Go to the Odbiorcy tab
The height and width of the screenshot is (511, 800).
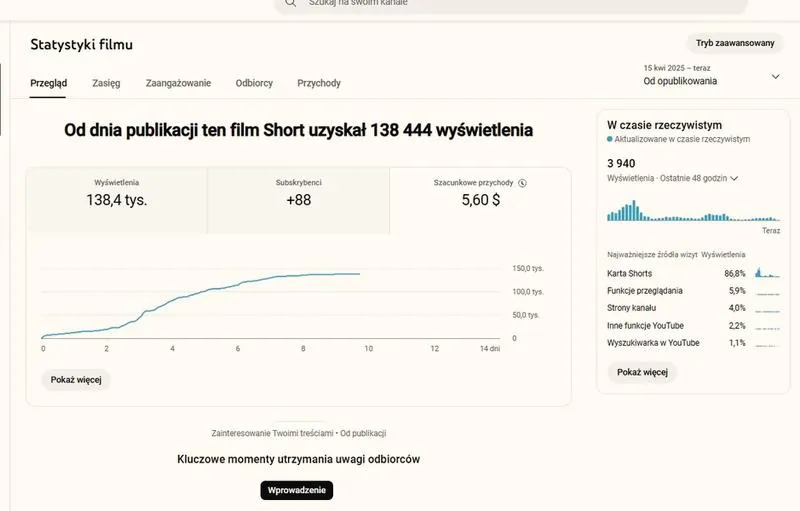coord(254,83)
